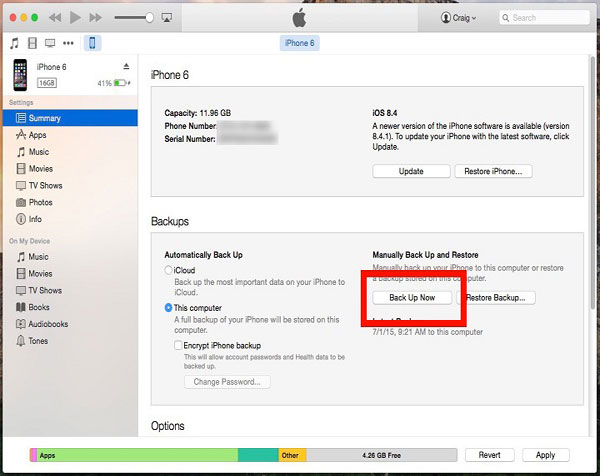Image resolution: width=600 pixels, height=476 pixels.
Task: Click the iPhone 6 tab at top center
Action: [x=300, y=43]
